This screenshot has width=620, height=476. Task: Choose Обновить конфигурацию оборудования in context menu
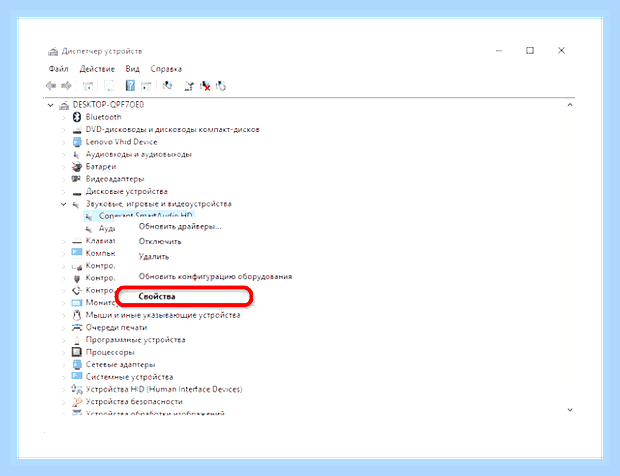point(215,276)
